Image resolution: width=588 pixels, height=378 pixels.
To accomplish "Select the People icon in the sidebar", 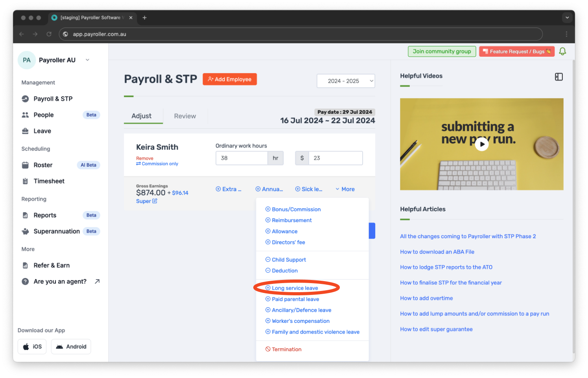I will pyautogui.click(x=25, y=115).
